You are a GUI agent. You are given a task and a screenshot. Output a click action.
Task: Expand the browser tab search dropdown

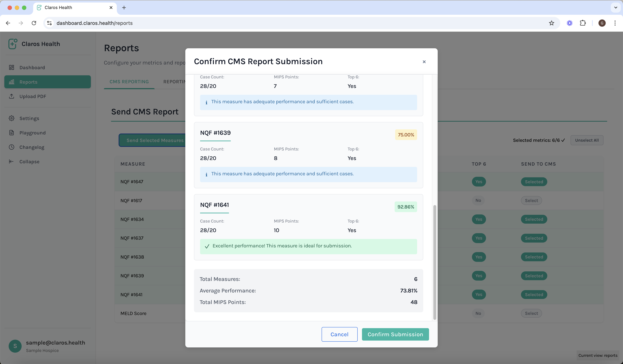[615, 7]
